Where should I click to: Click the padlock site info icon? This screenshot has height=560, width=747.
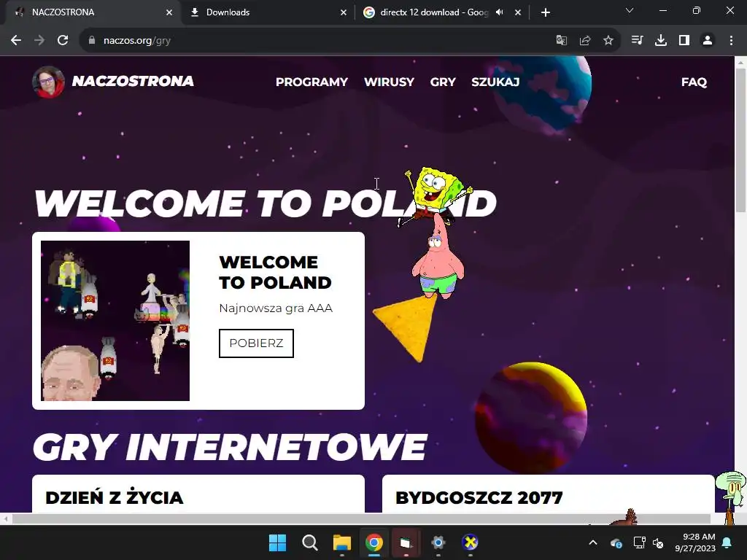coord(92,41)
